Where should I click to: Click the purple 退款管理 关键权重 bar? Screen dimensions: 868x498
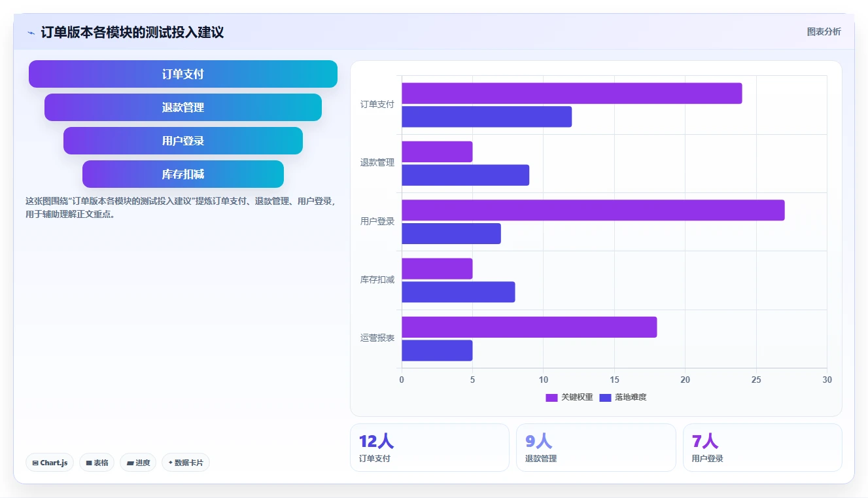point(437,152)
